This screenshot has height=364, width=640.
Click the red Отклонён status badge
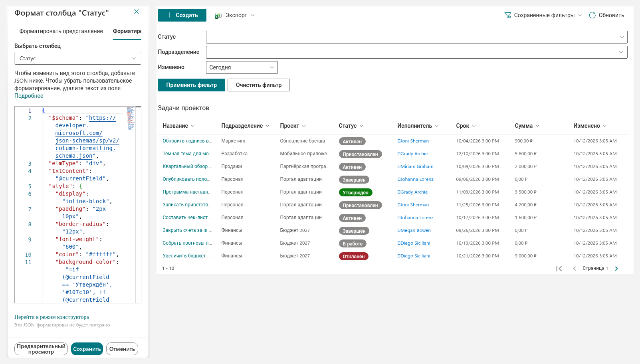[x=353, y=256]
